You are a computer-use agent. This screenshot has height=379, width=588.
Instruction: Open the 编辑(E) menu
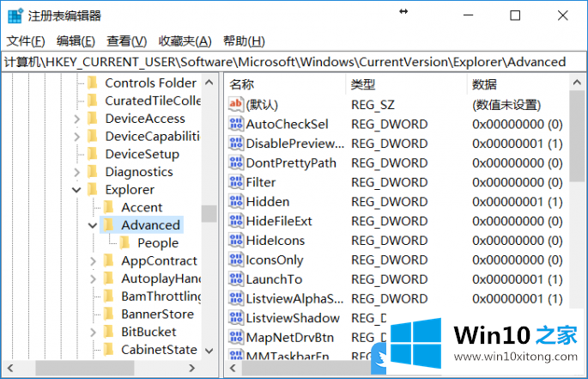(x=76, y=41)
